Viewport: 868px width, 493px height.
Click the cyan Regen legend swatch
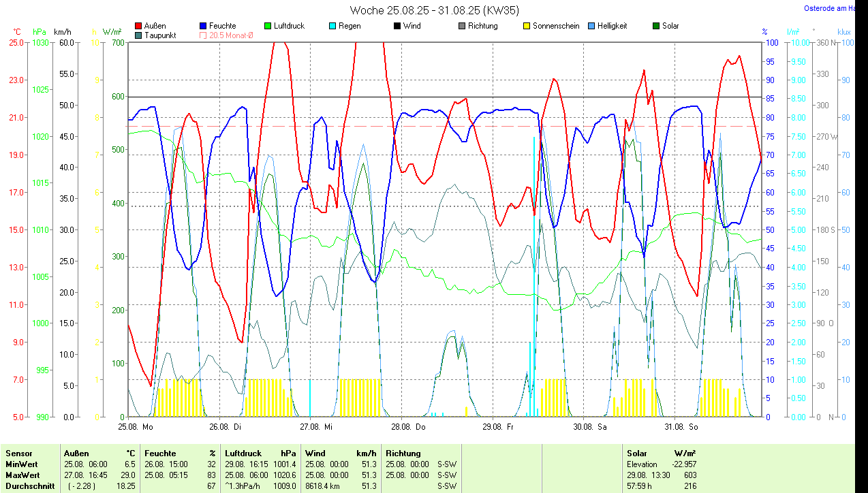coord(332,26)
